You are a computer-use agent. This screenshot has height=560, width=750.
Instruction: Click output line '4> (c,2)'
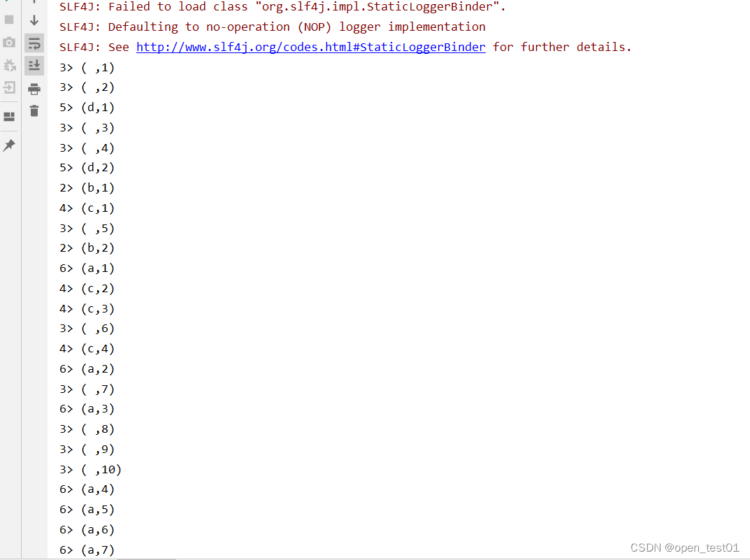point(87,288)
